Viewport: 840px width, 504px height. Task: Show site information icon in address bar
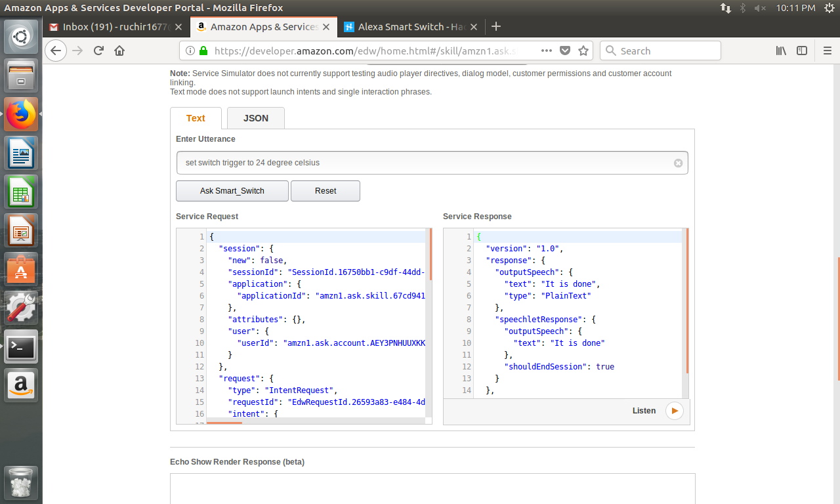tap(190, 51)
